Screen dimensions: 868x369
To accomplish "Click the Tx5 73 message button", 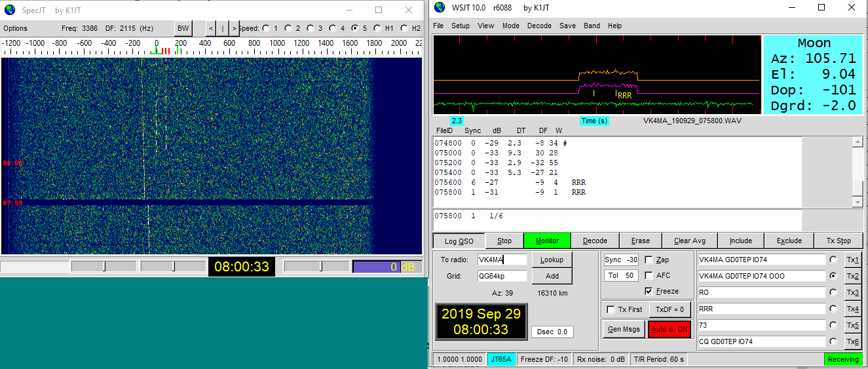I will (x=852, y=325).
